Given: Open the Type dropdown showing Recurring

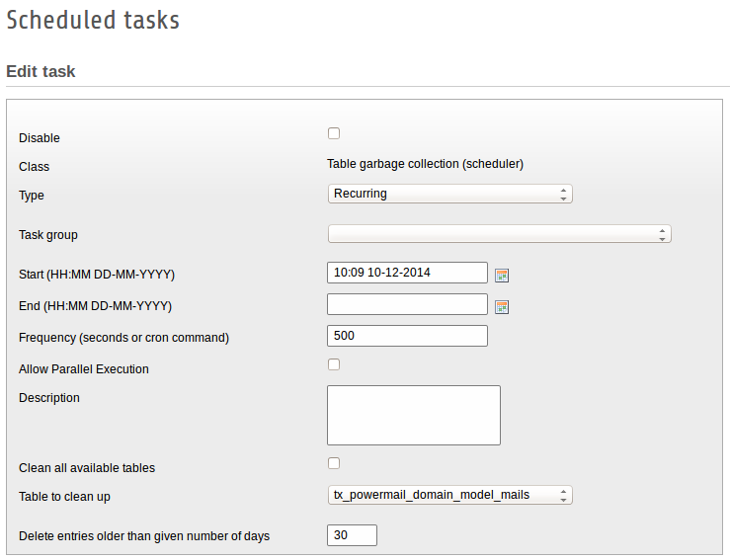Looking at the screenshot, I should click(449, 194).
